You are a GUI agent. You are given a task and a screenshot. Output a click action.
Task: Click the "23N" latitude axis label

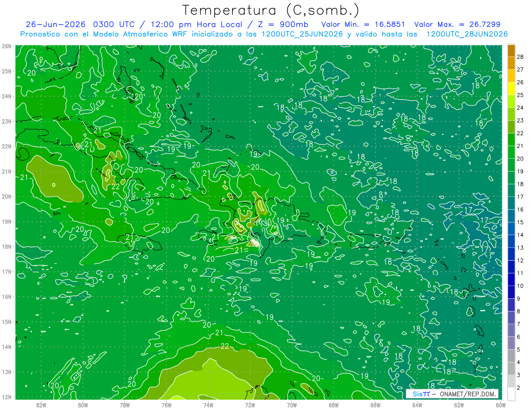click(x=6, y=121)
